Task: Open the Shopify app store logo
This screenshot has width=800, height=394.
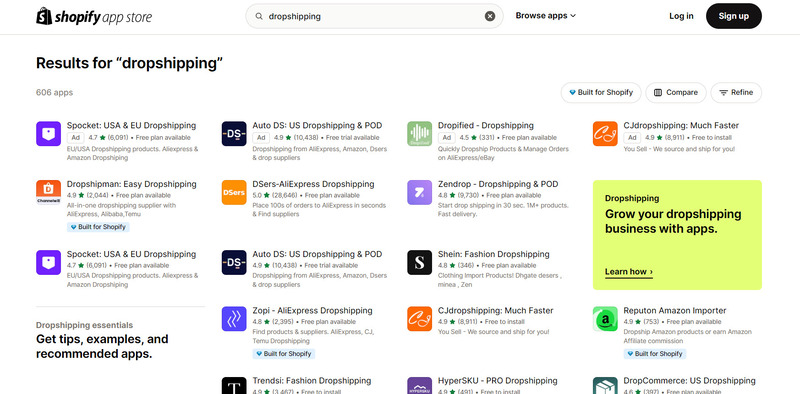Action: 94,16
